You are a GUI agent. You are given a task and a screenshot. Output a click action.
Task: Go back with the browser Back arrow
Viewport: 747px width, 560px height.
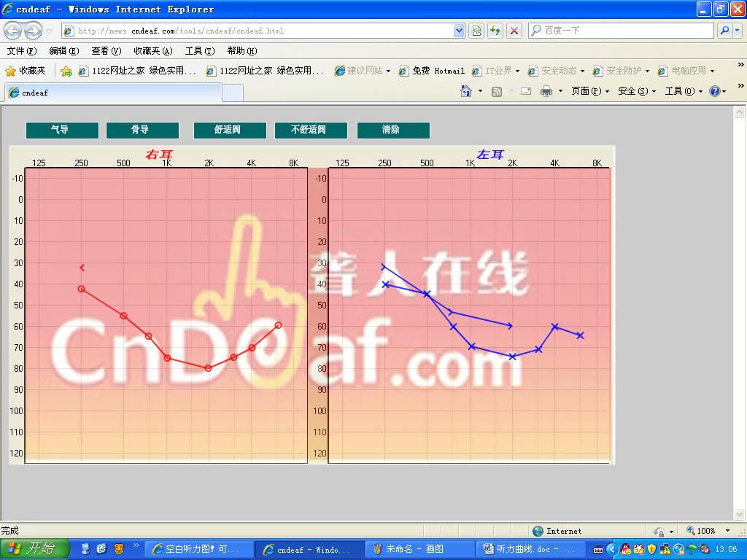(x=13, y=31)
